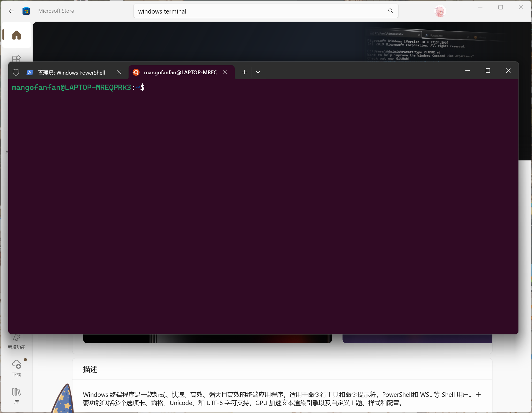Open 库 library in Store sidebar

17,396
